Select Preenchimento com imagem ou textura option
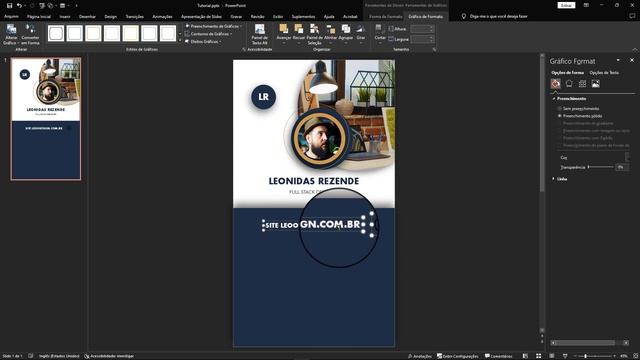Screen dimensions: 640x360 point(560,131)
